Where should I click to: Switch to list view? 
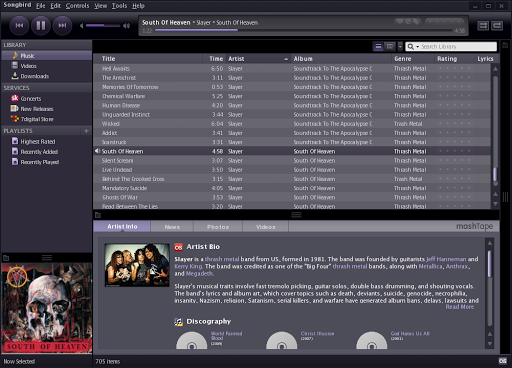tap(378, 46)
